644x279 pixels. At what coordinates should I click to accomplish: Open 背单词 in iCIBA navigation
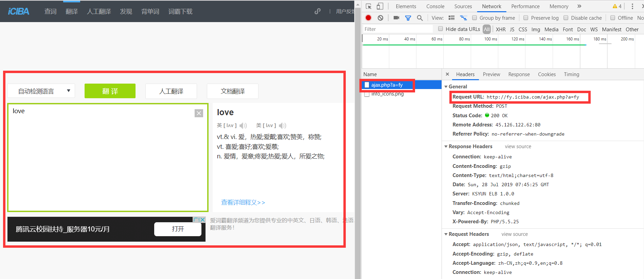(150, 12)
